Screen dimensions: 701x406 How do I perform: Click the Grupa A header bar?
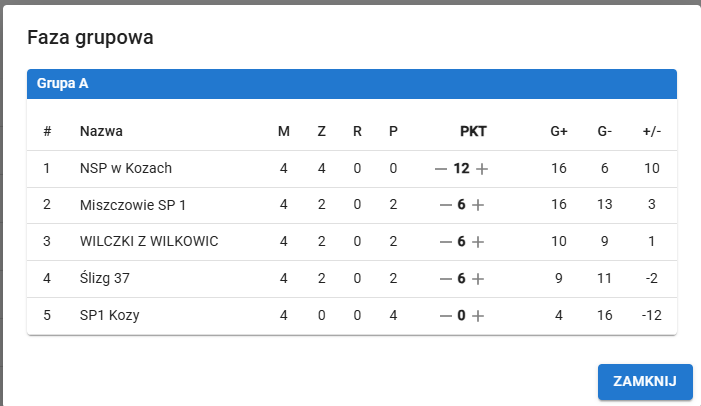[352, 84]
